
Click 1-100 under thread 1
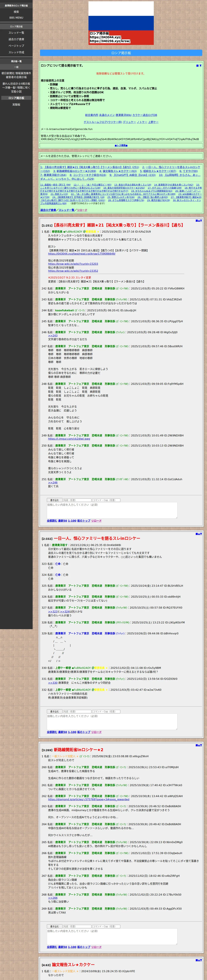click(72, 521)
